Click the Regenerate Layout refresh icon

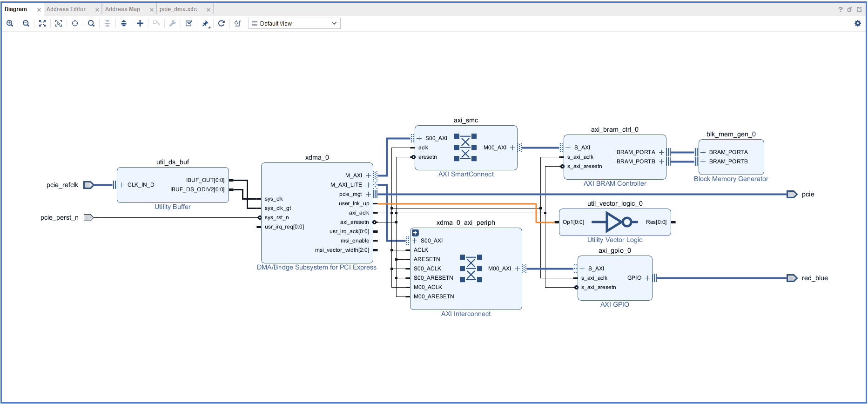point(222,23)
